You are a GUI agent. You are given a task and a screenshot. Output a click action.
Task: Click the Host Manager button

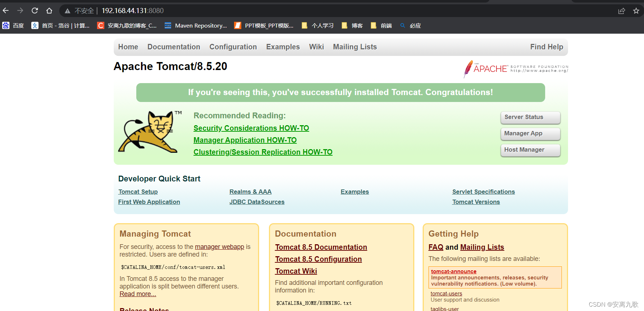(x=530, y=150)
